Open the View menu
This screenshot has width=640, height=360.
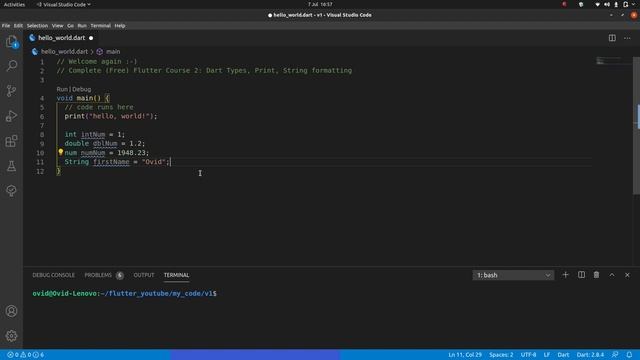[58, 26]
